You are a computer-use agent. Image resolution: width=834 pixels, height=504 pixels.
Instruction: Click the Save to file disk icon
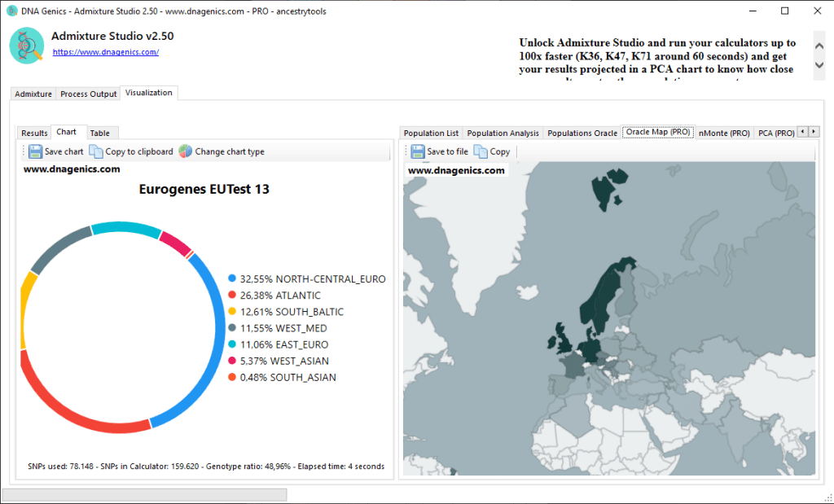pyautogui.click(x=418, y=151)
